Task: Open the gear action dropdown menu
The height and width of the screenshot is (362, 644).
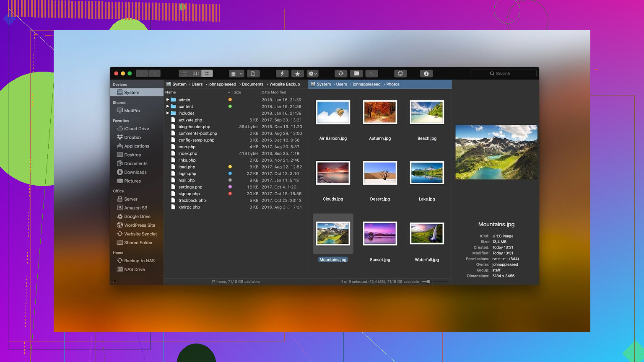Action: (x=313, y=73)
